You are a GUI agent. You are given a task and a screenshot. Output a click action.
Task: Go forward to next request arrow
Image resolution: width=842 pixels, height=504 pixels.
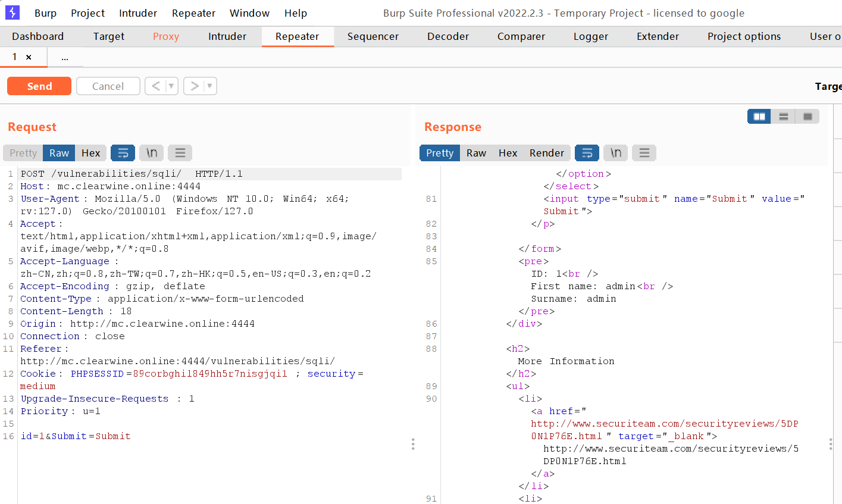[x=194, y=86]
